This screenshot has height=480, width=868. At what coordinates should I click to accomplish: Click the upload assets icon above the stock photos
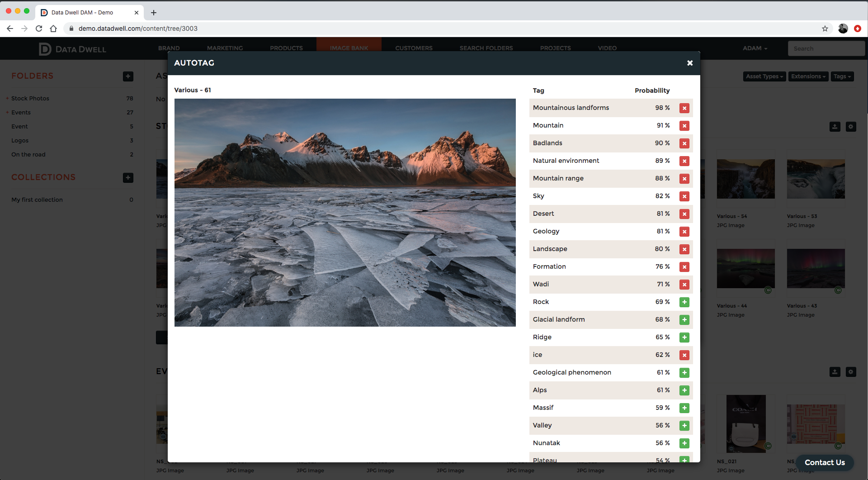coord(834,127)
